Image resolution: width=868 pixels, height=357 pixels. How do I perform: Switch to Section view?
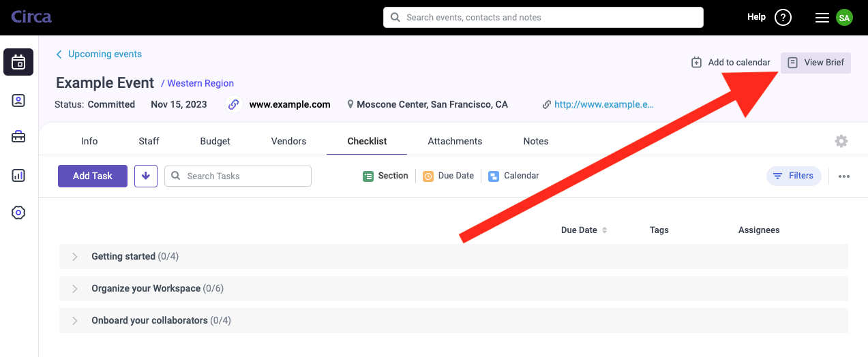point(386,176)
